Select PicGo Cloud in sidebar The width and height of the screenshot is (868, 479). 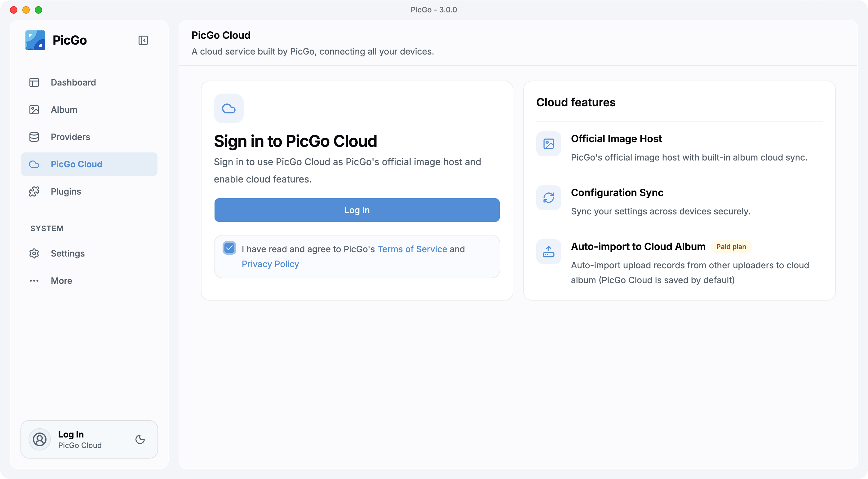89,165
